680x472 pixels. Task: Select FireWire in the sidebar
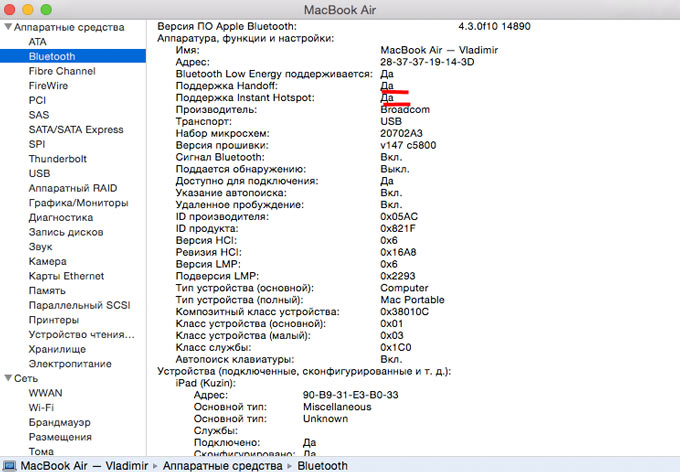[48, 86]
